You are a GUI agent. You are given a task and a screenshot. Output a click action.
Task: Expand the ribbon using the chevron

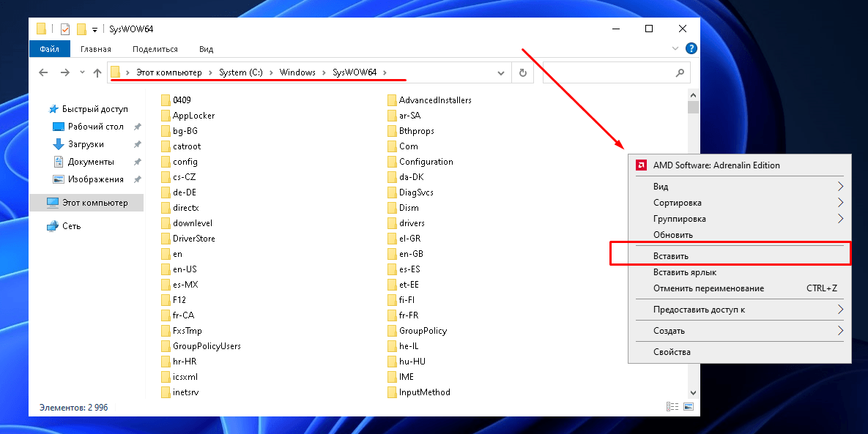(x=675, y=49)
